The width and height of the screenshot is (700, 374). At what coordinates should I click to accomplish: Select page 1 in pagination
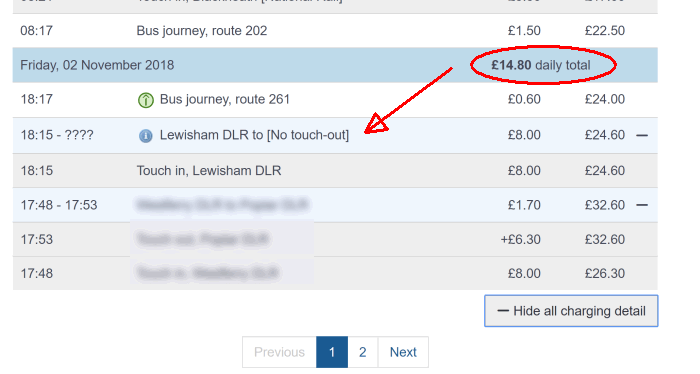[x=332, y=352]
